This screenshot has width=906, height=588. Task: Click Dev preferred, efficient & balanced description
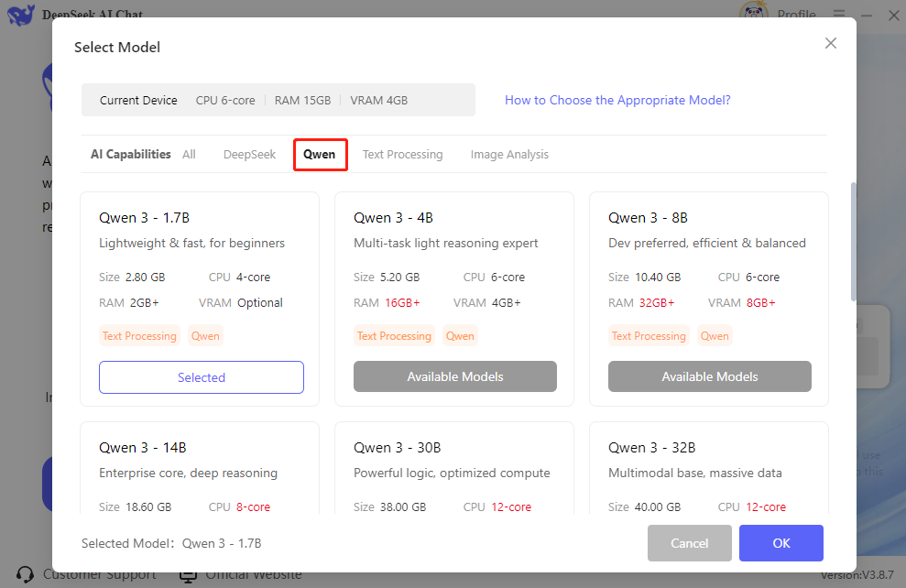706,244
